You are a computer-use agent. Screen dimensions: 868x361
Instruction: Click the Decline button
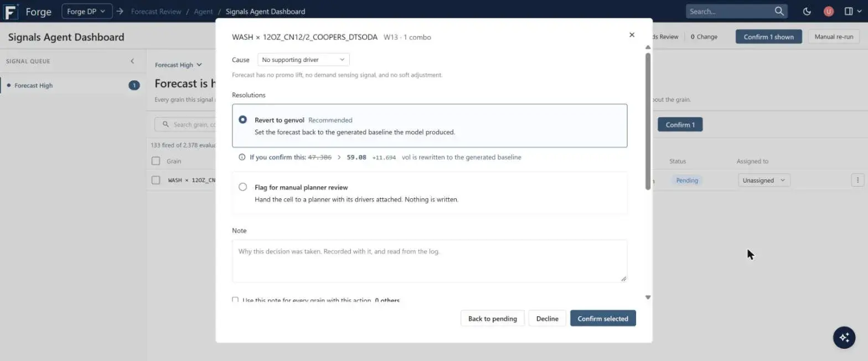click(547, 318)
